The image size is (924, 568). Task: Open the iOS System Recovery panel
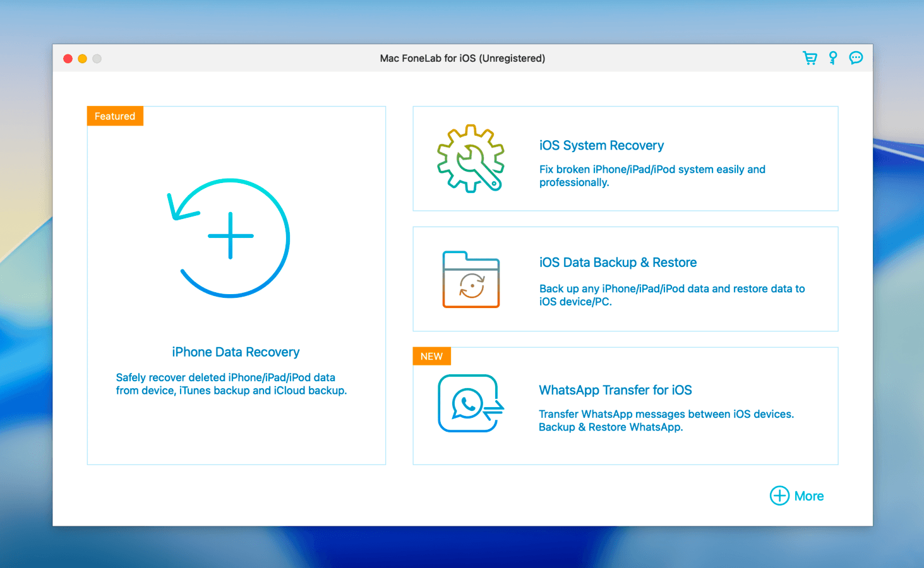(x=625, y=158)
